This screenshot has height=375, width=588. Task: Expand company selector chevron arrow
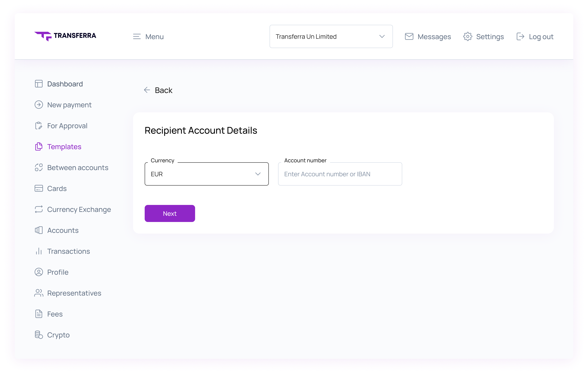point(382,37)
